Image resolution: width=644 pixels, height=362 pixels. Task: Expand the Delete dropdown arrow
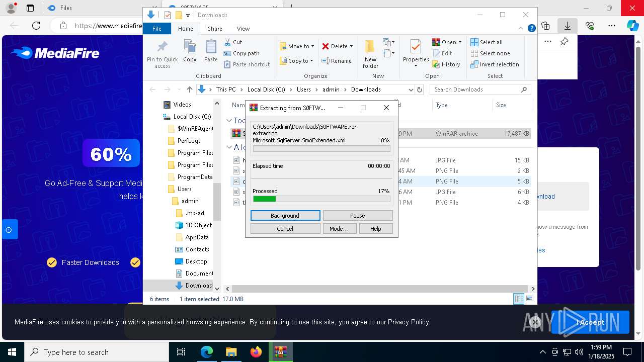(351, 46)
